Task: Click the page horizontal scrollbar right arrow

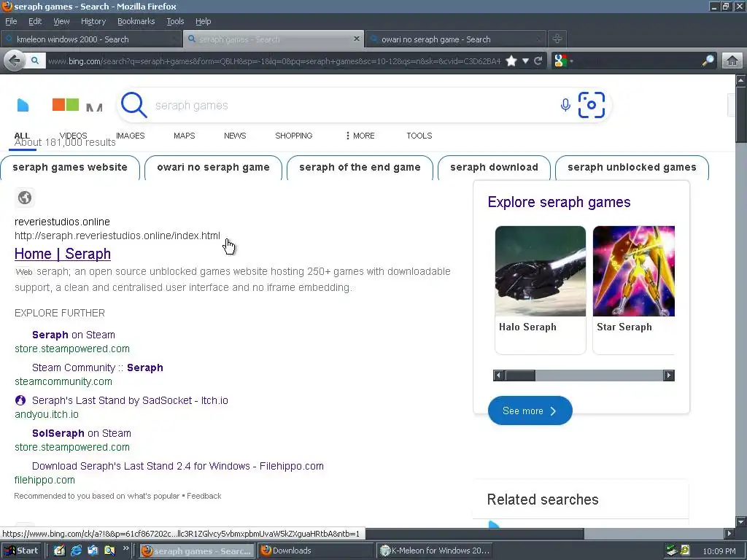Action: click(729, 533)
